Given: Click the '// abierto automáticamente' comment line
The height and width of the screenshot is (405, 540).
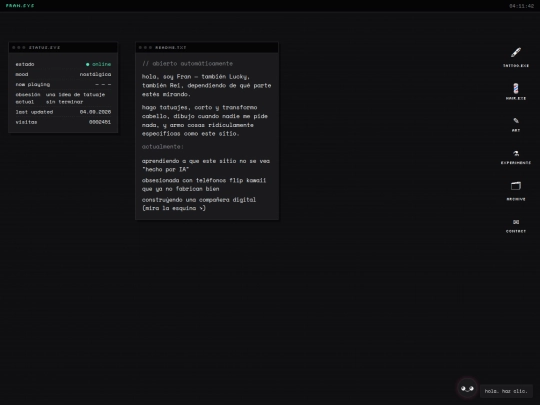Looking at the screenshot, I should click(x=187, y=63).
